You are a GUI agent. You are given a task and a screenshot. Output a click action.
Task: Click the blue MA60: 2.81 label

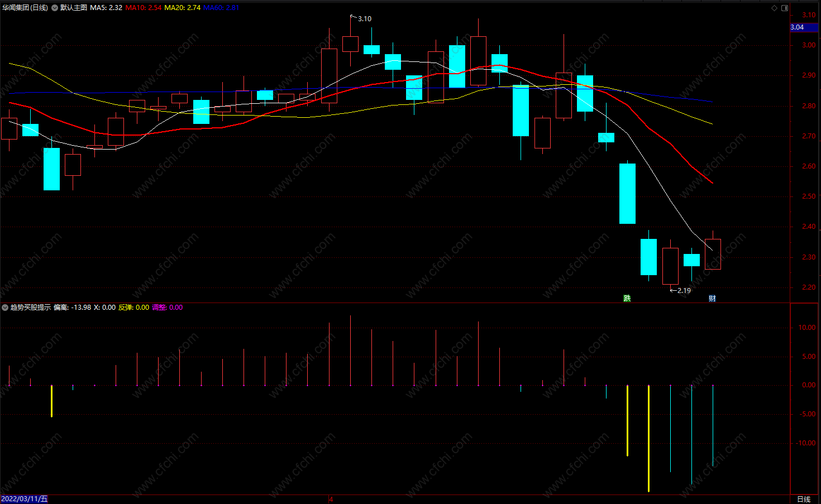tap(221, 8)
